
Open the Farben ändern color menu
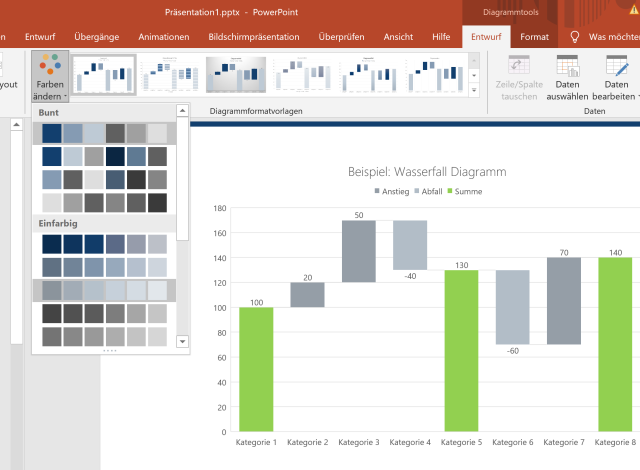tap(50, 76)
